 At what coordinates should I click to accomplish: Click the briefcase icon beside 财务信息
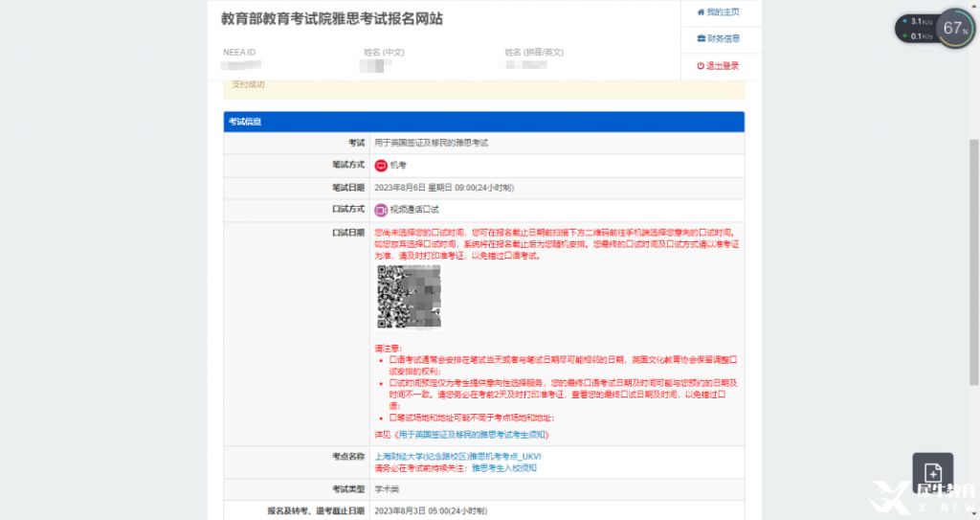pos(701,39)
